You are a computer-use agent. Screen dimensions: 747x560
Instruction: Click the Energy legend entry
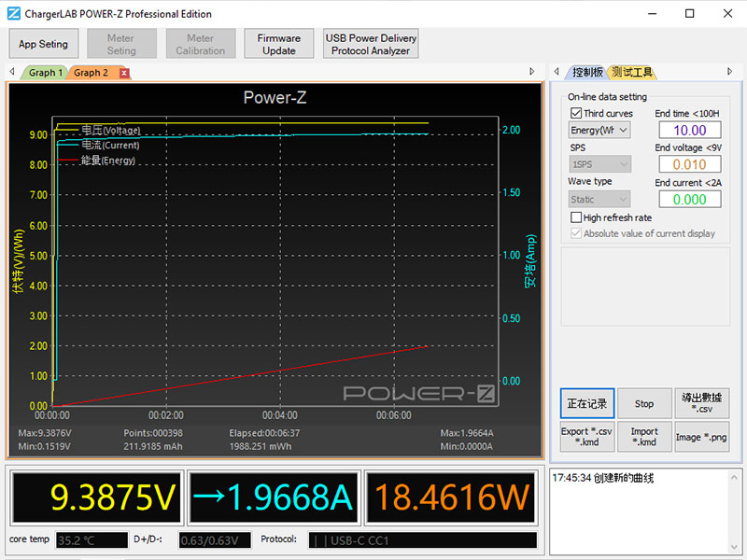pos(107,161)
